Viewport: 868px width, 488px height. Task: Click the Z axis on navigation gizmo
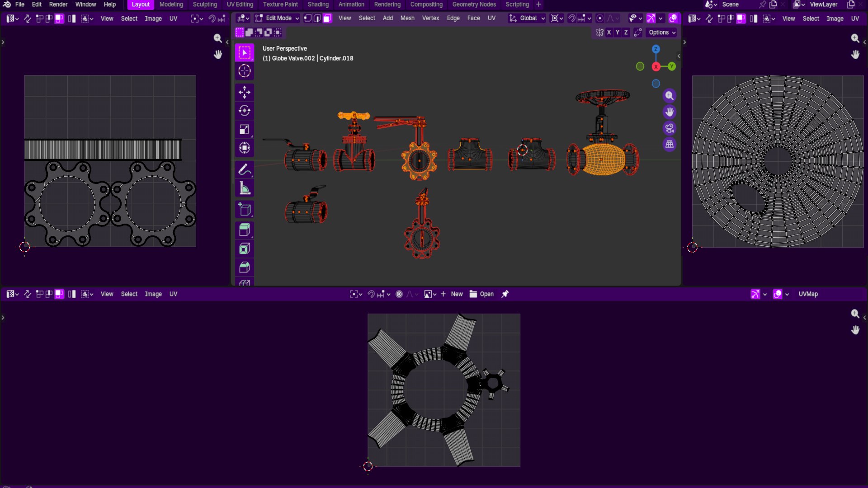(x=656, y=49)
